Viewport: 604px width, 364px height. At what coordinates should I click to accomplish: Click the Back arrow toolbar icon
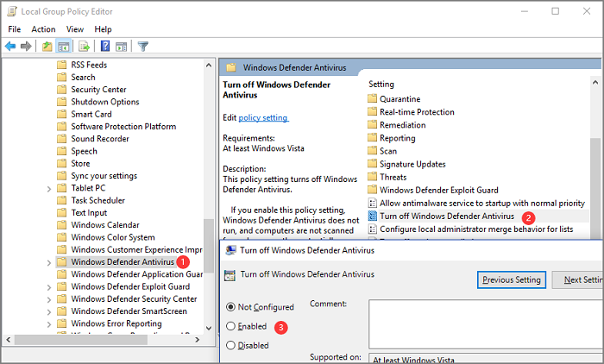coord(10,47)
